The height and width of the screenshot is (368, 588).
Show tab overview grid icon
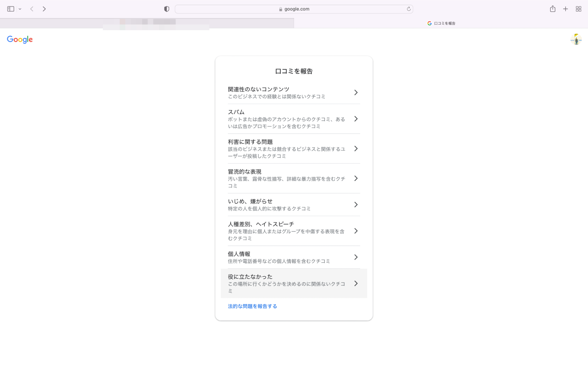tap(578, 9)
